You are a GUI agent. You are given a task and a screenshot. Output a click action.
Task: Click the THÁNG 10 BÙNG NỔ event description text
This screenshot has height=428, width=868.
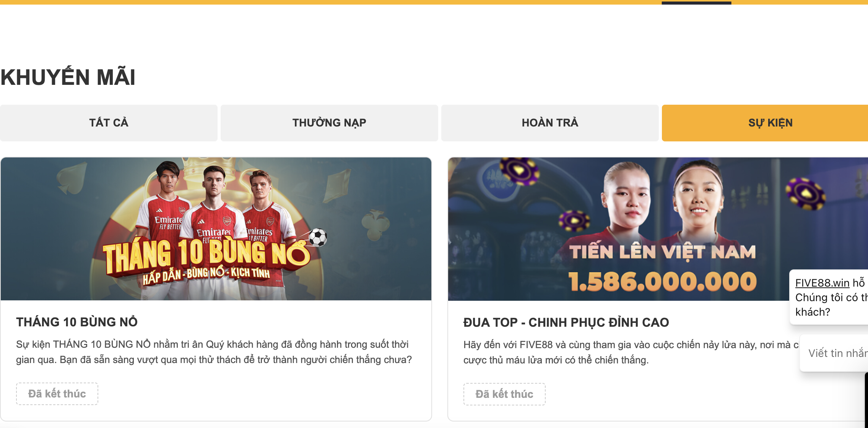(214, 352)
